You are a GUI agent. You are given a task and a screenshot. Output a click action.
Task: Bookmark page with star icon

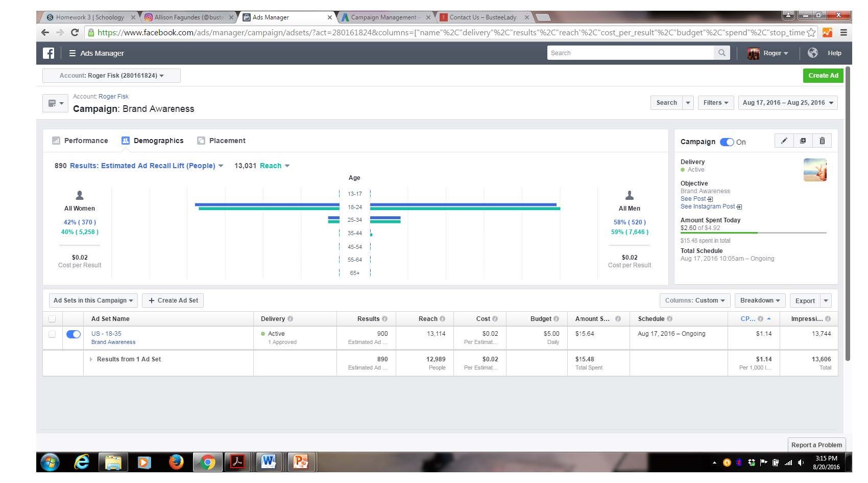click(811, 32)
